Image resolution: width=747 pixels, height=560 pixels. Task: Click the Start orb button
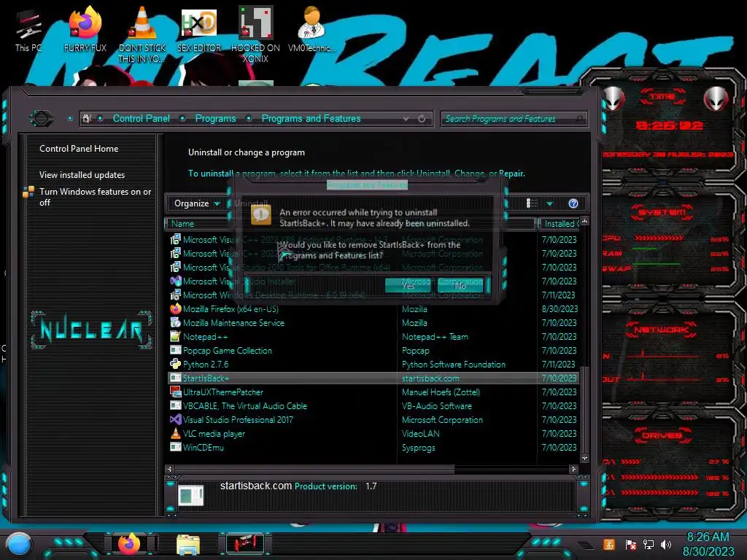coord(19,544)
